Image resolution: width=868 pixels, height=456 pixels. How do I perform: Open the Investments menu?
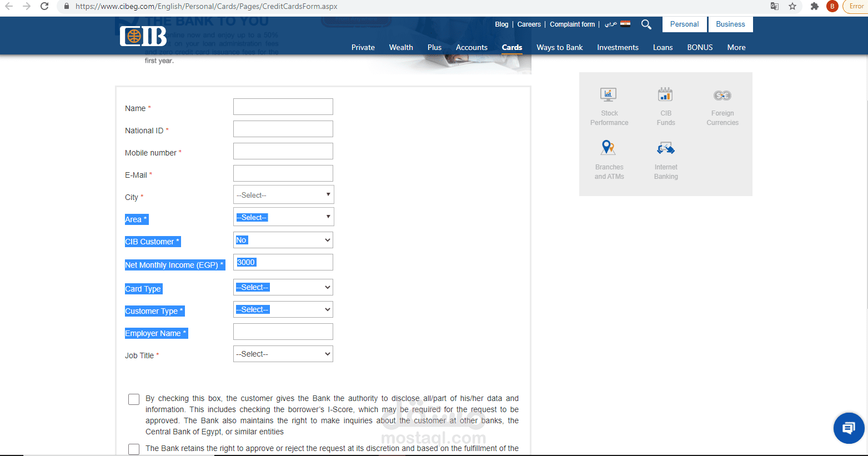point(618,47)
